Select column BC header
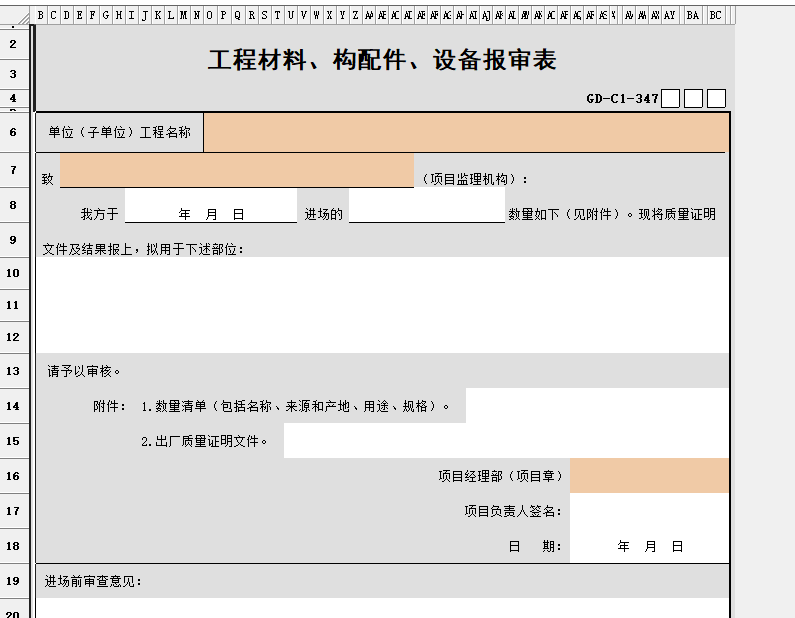795x618 pixels. tap(715, 15)
